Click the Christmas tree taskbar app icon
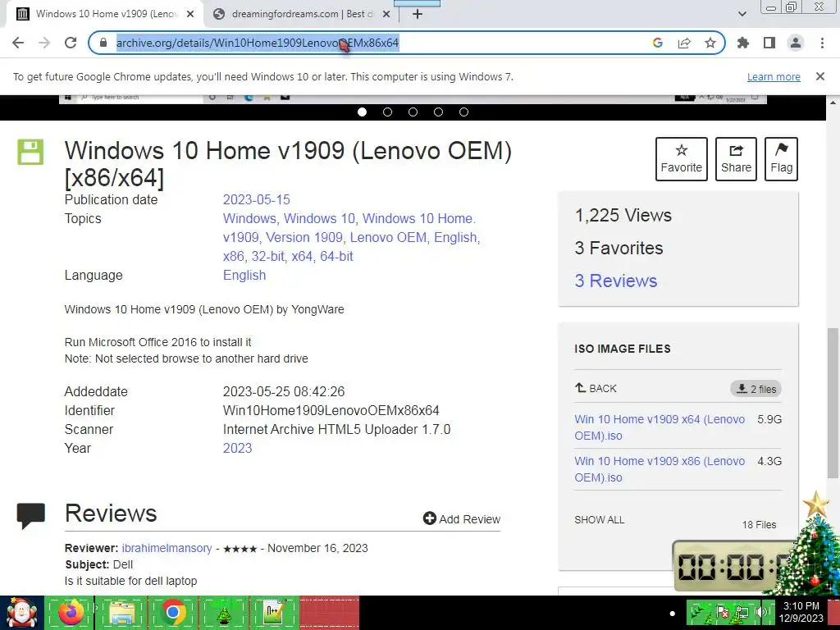The image size is (840, 630). [224, 613]
